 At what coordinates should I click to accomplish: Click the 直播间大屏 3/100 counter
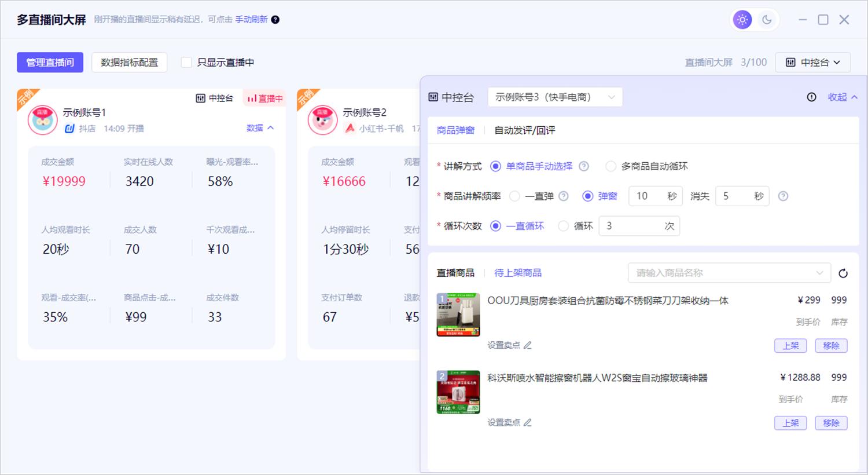pyautogui.click(x=726, y=63)
